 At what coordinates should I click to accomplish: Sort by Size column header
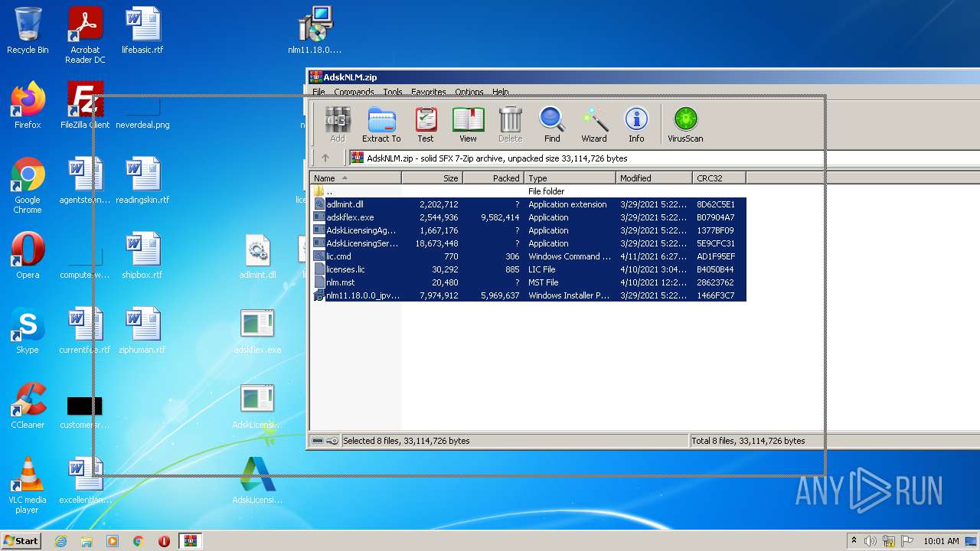pos(433,178)
